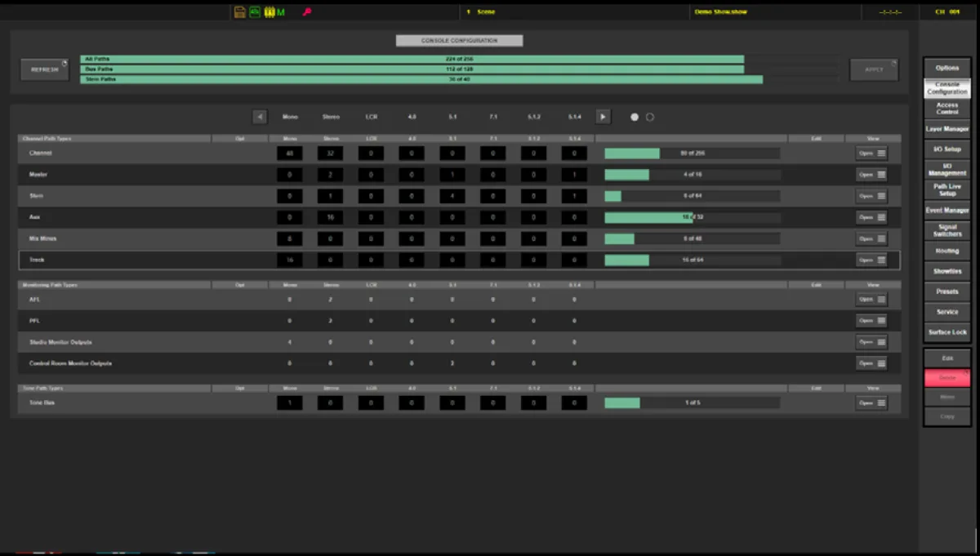The image size is (980, 556).
Task: Select the Track row label
Action: 36,260
